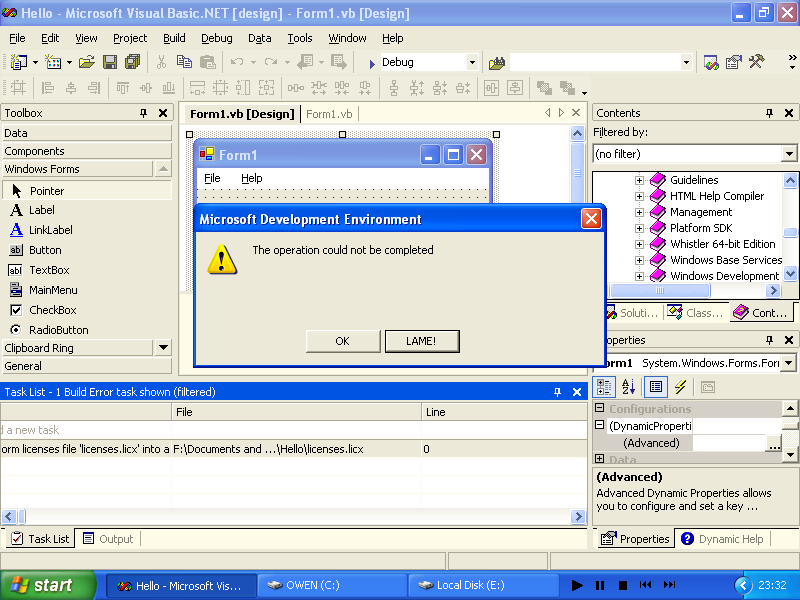
Task: Click the Open File folder icon
Action: [x=87, y=62]
